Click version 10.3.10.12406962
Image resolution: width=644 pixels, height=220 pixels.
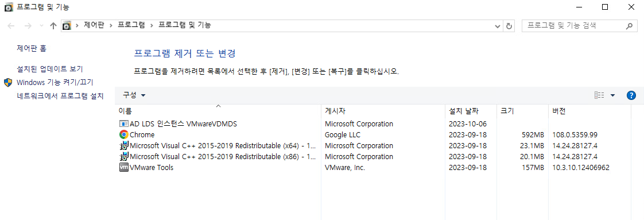click(581, 167)
